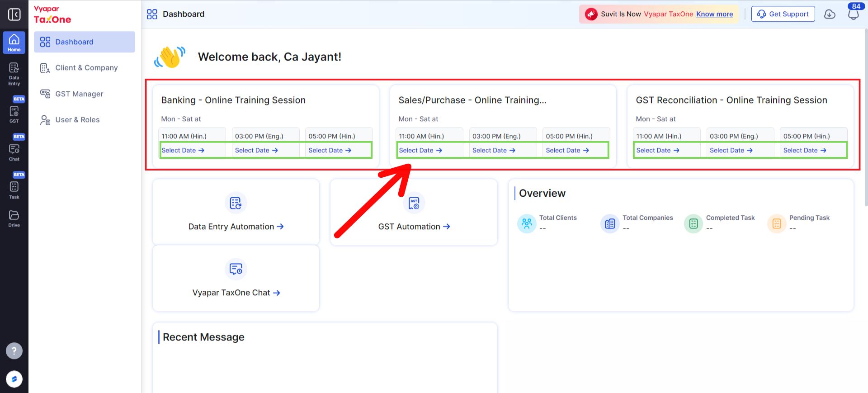Collapse the sidebar with the toggle icon
Viewport: 868px width, 393px height.
pyautogui.click(x=14, y=14)
